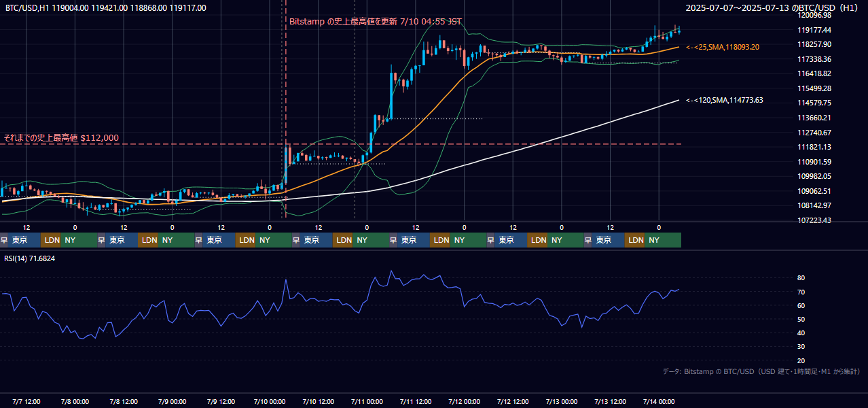
Task: Click RSI axis level 60
Action: tap(801, 305)
